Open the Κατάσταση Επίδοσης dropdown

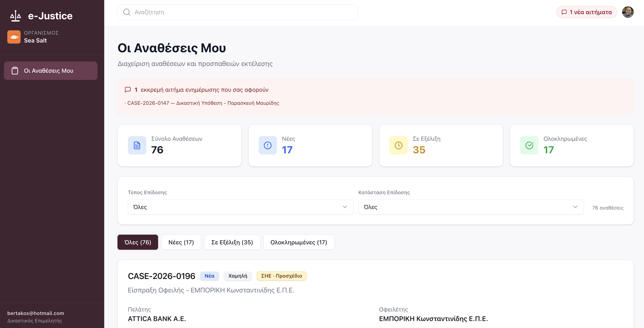[x=471, y=207]
